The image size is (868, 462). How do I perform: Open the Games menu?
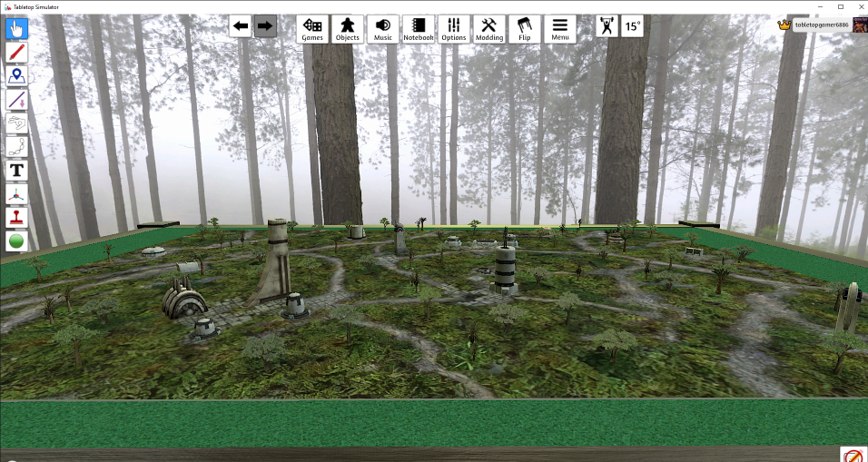(x=312, y=29)
